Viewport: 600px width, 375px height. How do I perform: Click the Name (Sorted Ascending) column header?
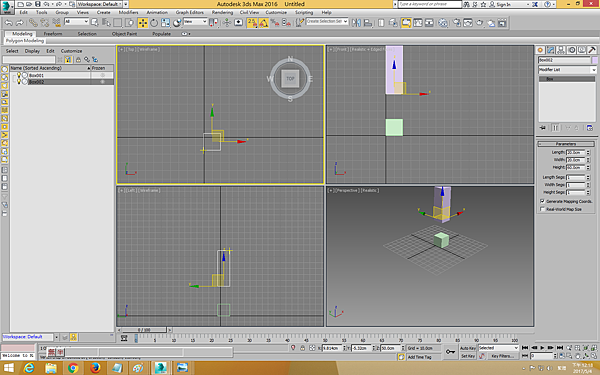[x=50, y=68]
